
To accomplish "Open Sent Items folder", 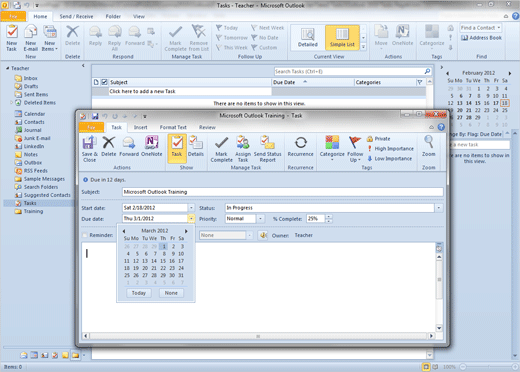I will point(32,95).
